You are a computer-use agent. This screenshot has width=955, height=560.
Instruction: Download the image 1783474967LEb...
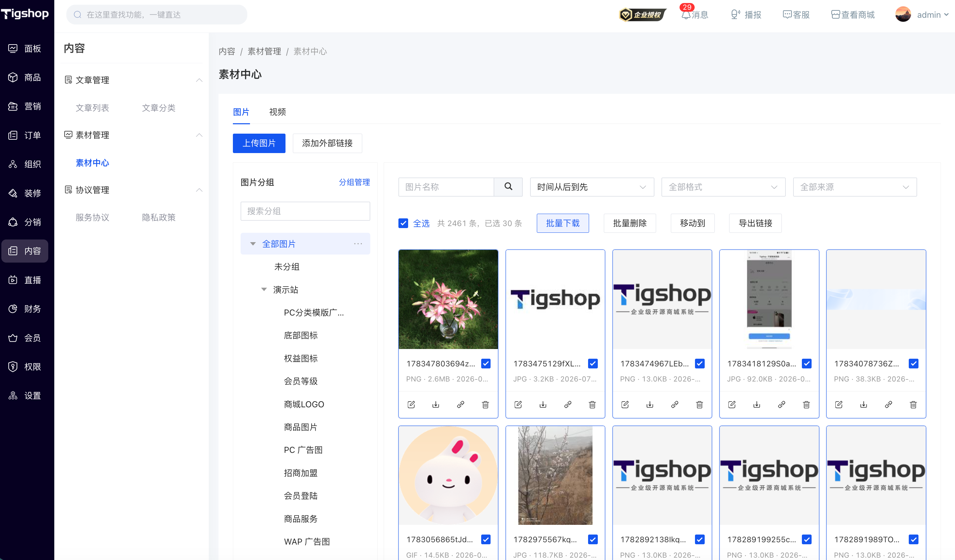pyautogui.click(x=650, y=405)
